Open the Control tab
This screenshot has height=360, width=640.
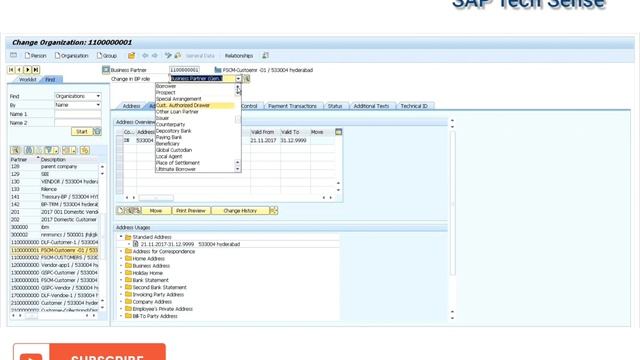coord(249,106)
